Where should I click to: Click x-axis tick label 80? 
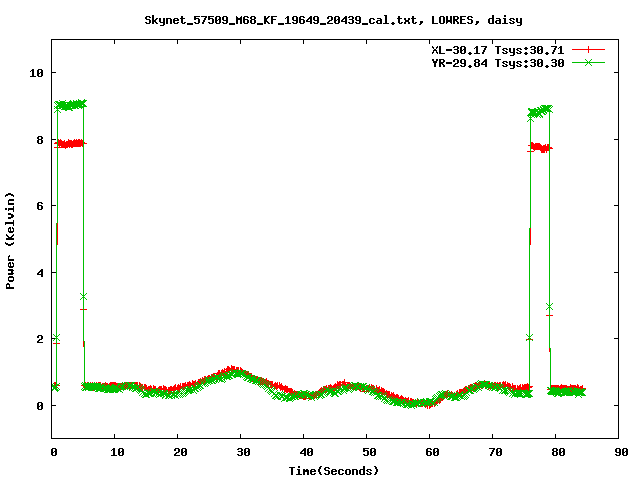pyautogui.click(x=558, y=452)
